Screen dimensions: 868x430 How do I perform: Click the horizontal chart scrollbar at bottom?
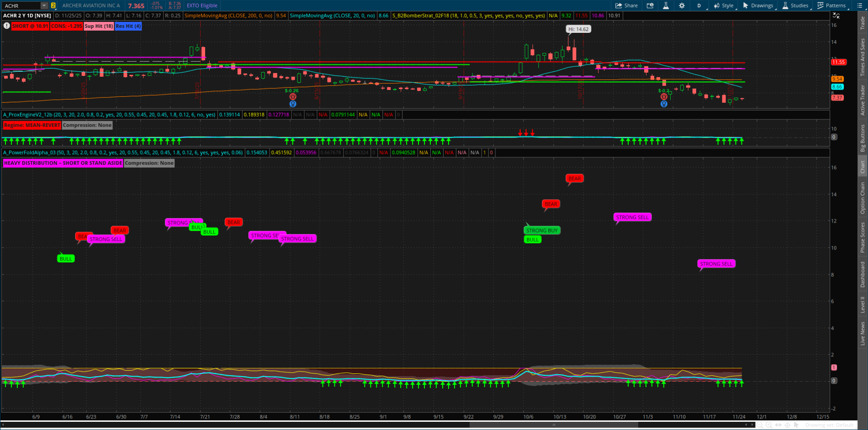(554, 425)
